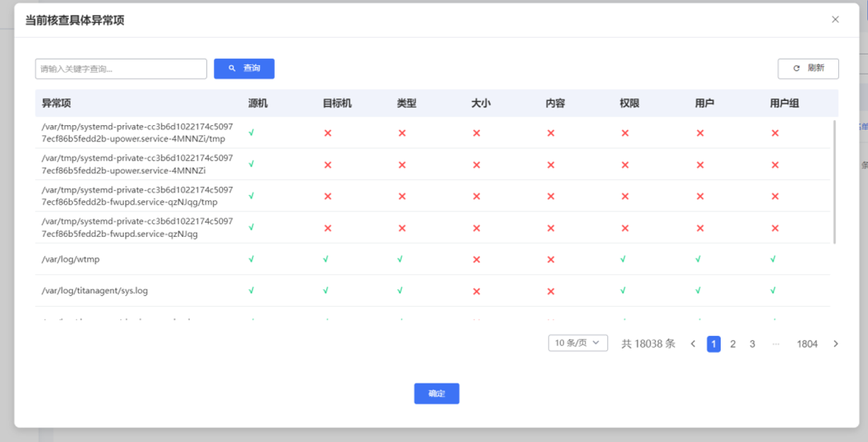This screenshot has width=868, height=442.
Task: Go to the next page arrow
Action: pos(835,344)
